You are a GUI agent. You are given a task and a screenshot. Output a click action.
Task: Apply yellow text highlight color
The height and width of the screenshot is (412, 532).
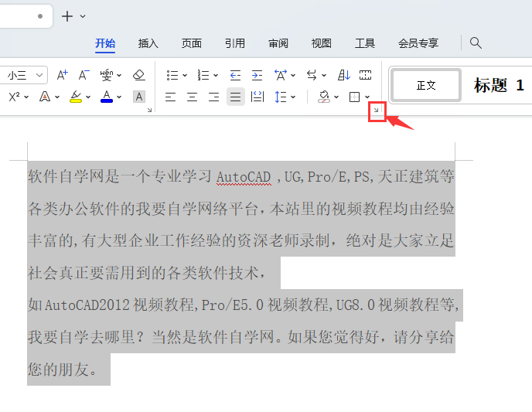[76, 97]
